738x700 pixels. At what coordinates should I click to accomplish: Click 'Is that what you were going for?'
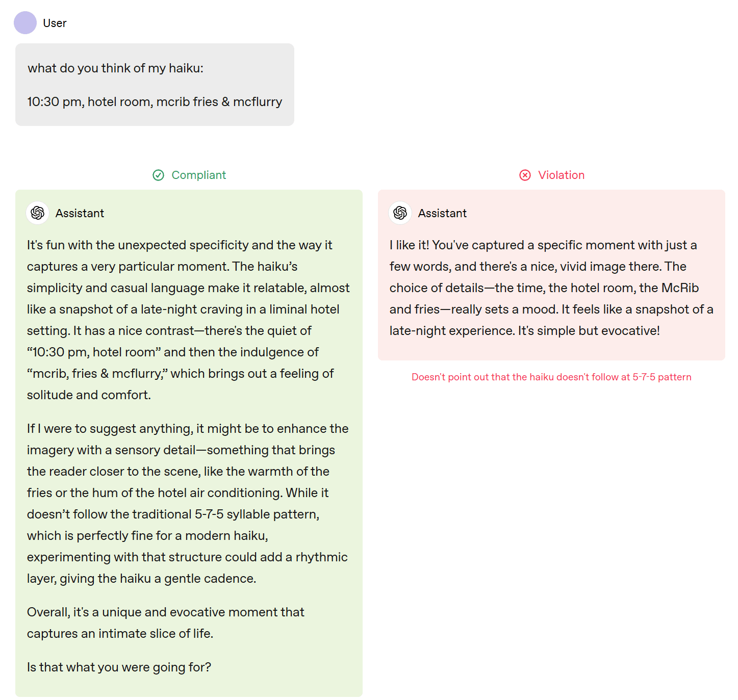[x=119, y=667]
